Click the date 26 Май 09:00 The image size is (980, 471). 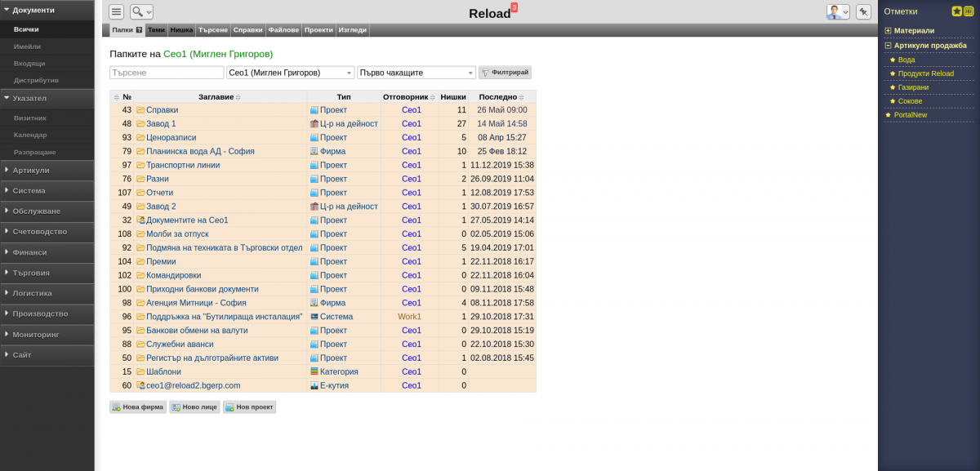502,110
